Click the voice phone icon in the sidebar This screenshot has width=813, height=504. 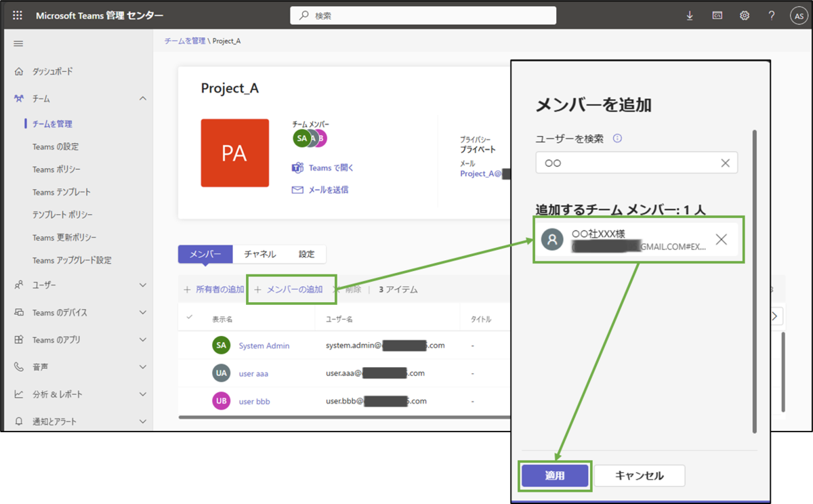tap(19, 366)
